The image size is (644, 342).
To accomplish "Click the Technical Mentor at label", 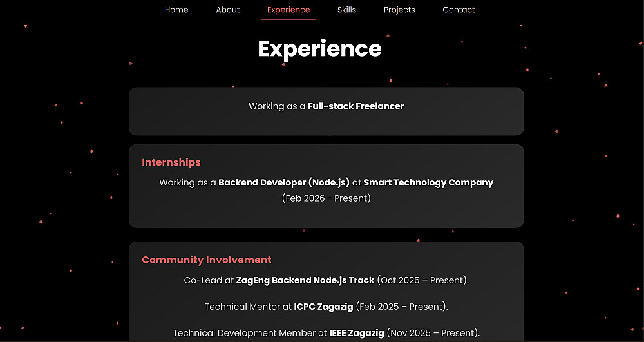I will pyautogui.click(x=248, y=307).
